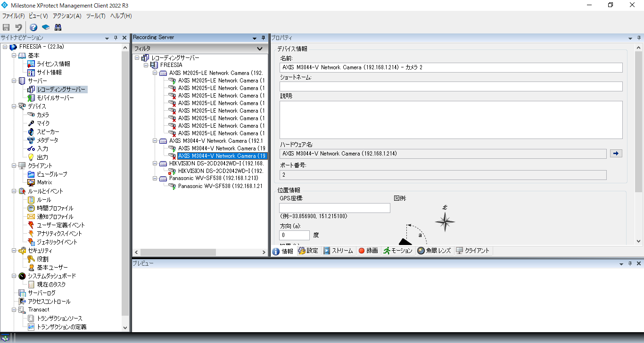Viewport: 644px width, 343px height.
Task: Open 役割 under security
Action: [42, 259]
